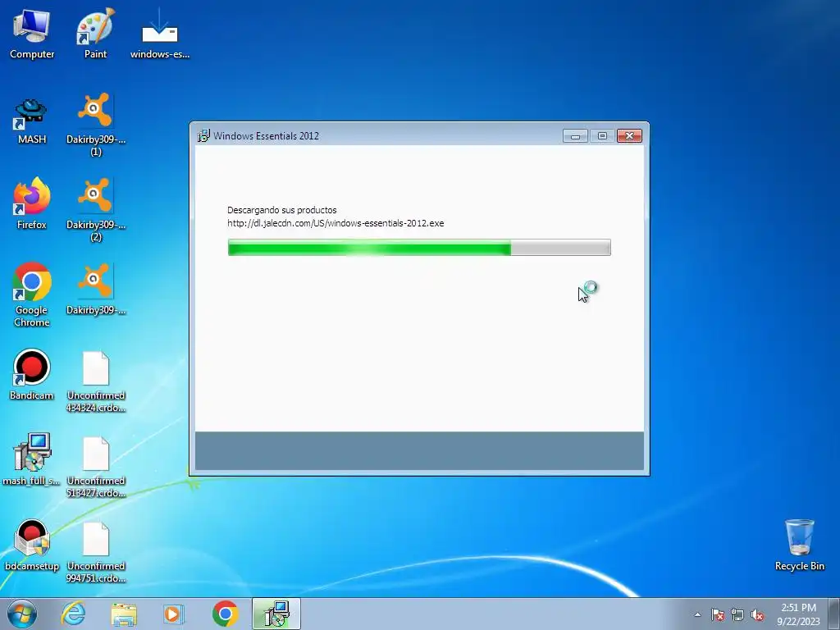840x630 pixels.
Task: Select the Bandicam desktop shortcut
Action: (x=32, y=374)
